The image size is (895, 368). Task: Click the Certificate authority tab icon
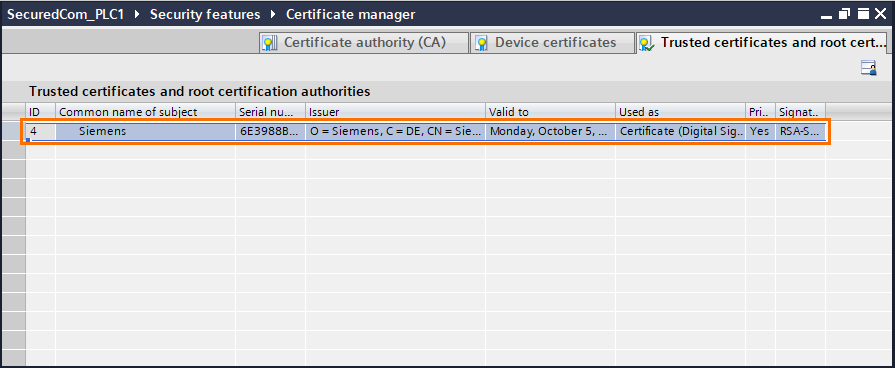pos(269,43)
